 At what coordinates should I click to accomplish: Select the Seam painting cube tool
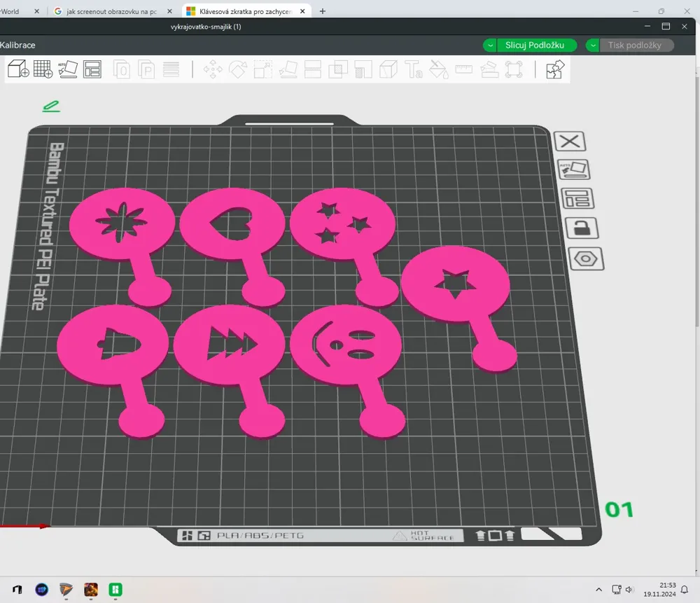pos(388,69)
